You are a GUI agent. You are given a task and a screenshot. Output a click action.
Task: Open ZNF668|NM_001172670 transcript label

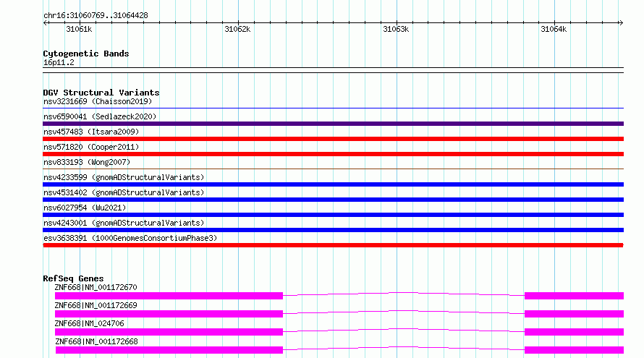[96, 287]
